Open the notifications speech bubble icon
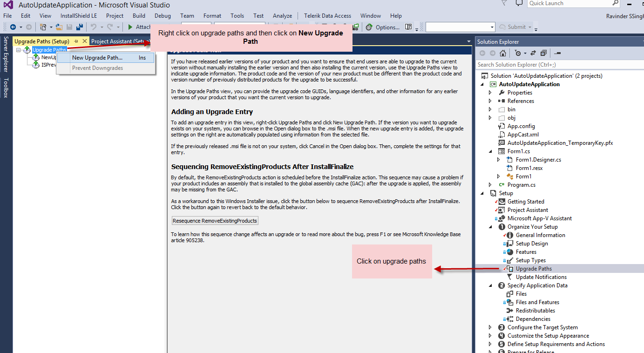644x353 pixels. (519, 3)
